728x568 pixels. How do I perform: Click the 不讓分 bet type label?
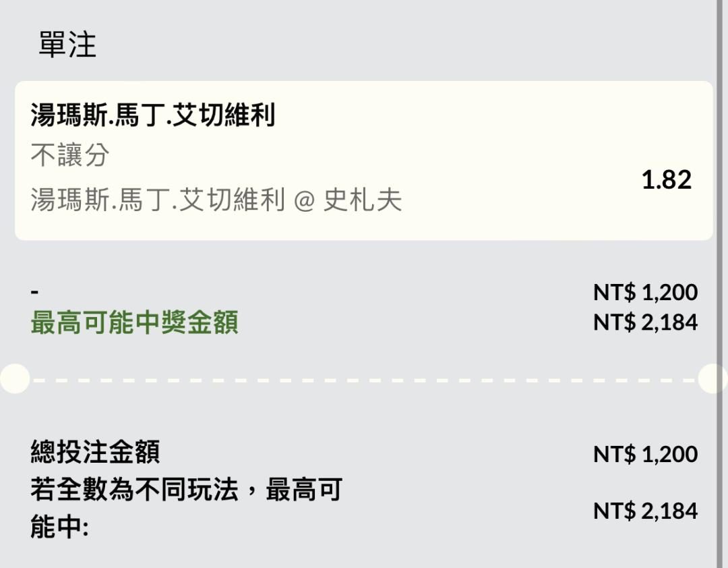click(70, 154)
